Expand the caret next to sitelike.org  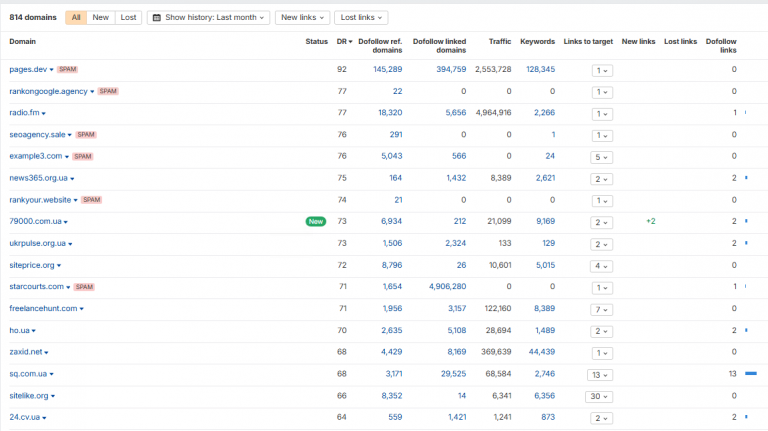[x=53, y=396]
